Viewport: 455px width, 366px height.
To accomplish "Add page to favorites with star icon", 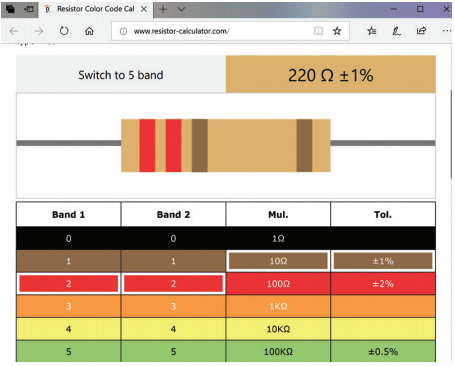I will [337, 31].
